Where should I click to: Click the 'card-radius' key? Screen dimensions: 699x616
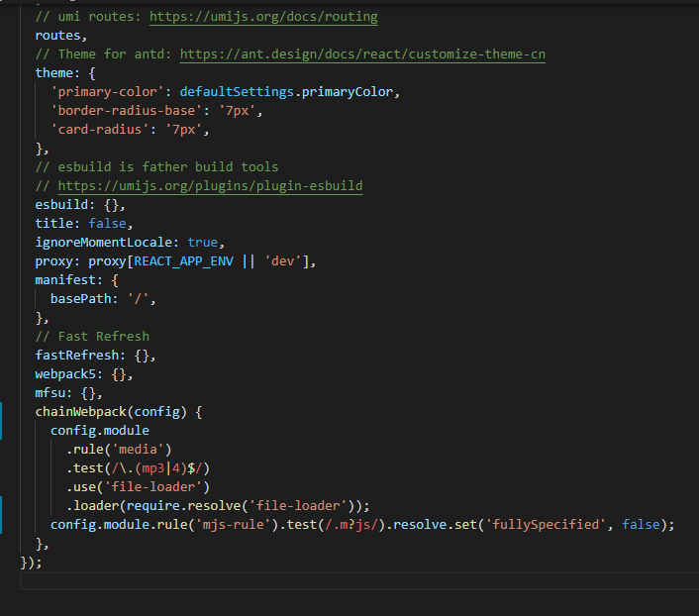[x=100, y=130]
